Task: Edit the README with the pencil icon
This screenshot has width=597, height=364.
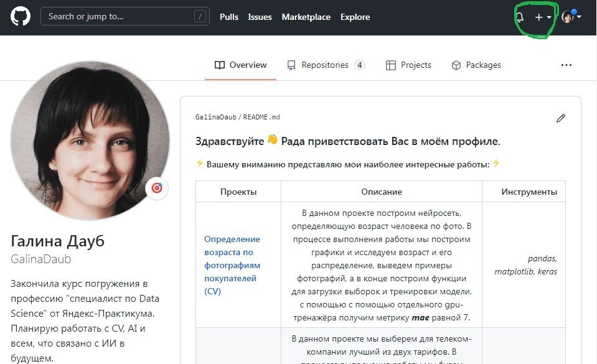Action: [560, 118]
